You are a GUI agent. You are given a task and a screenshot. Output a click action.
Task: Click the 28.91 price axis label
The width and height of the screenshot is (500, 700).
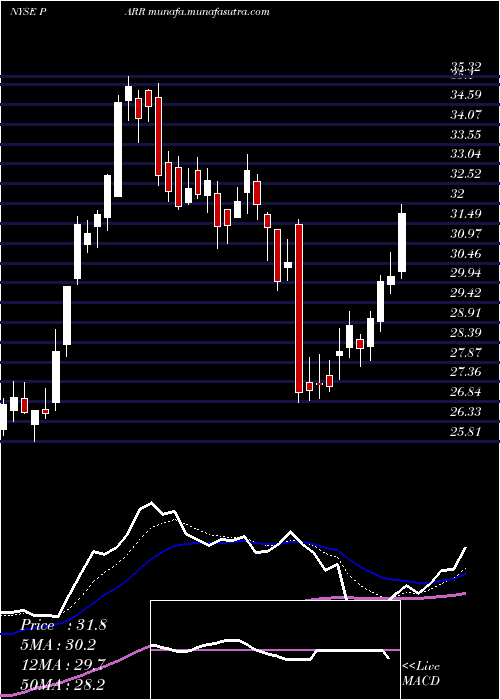point(466,313)
